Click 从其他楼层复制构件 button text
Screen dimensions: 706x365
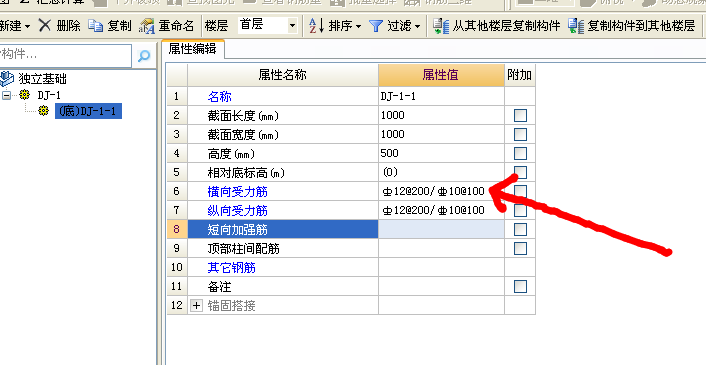pos(506,26)
